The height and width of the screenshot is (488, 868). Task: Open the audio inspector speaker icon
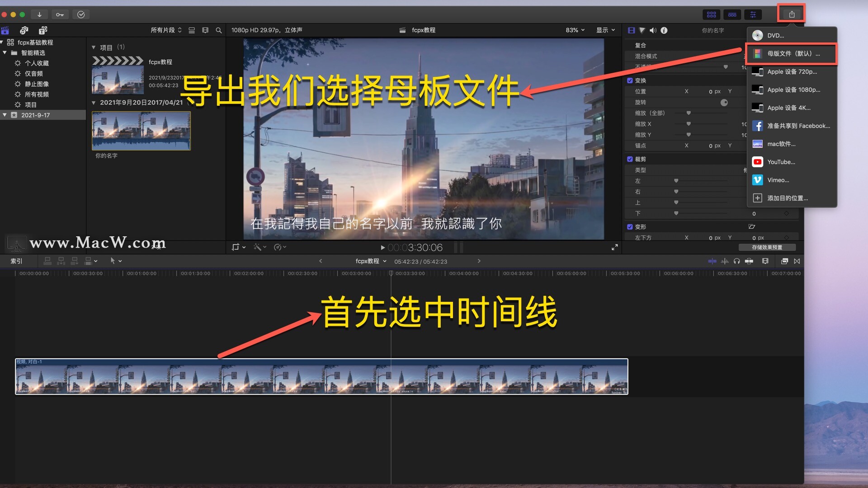(x=653, y=30)
